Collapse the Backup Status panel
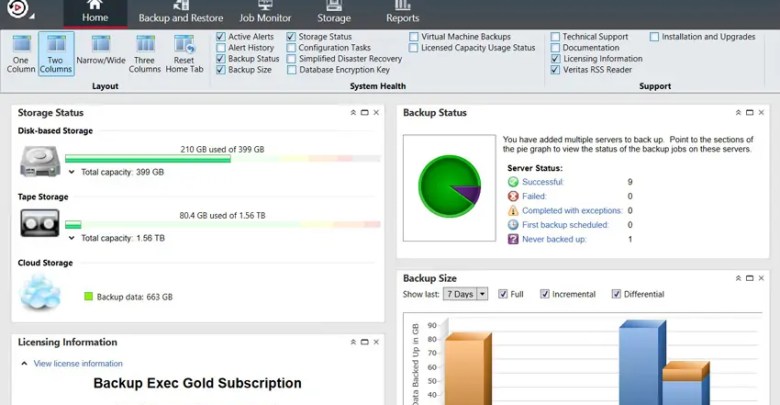This screenshot has width=780, height=405. point(738,113)
